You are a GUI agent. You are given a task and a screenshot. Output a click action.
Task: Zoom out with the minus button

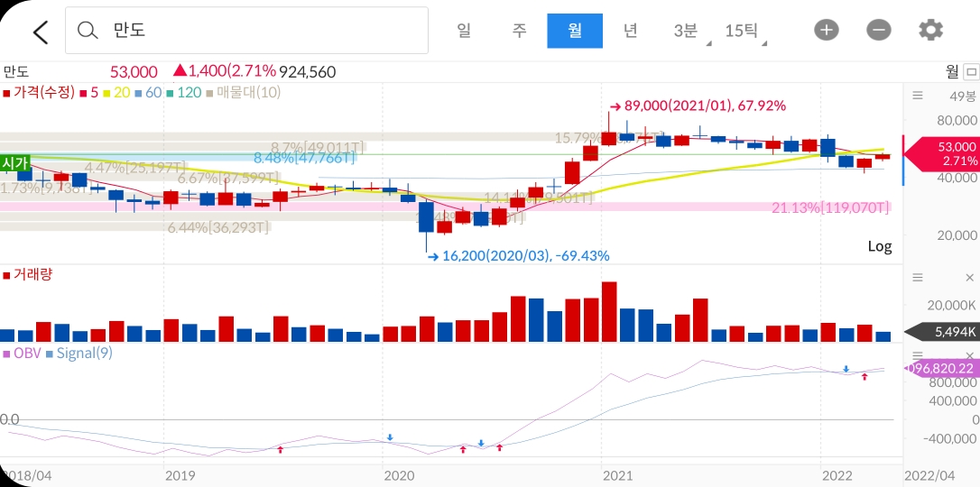coord(879,30)
